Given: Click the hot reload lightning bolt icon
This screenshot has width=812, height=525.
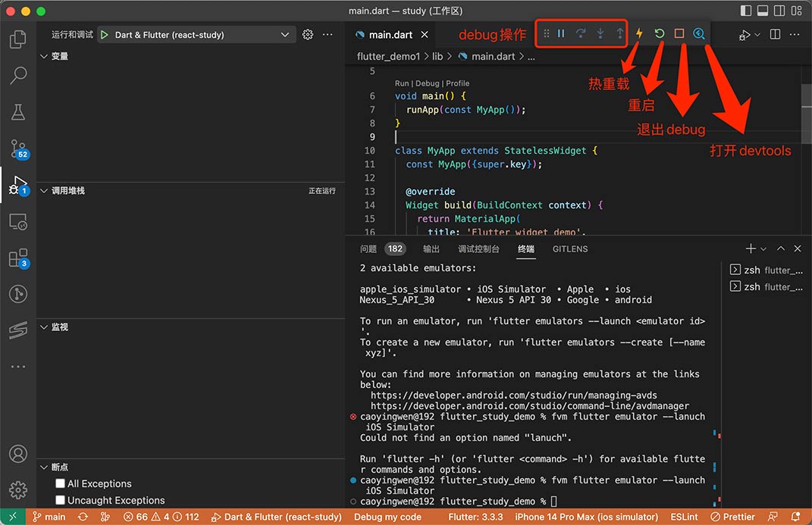Looking at the screenshot, I should point(639,34).
